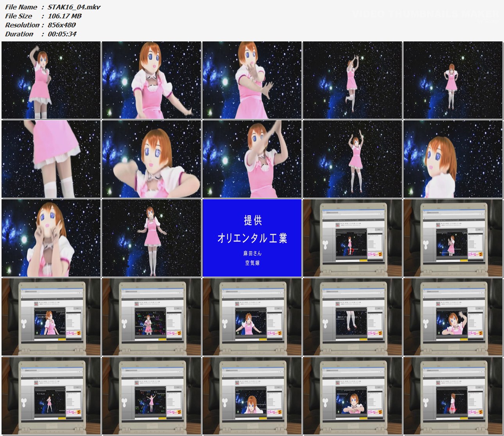Click the first laptop thumbnail in third row
The height and width of the screenshot is (436, 504).
353,238
